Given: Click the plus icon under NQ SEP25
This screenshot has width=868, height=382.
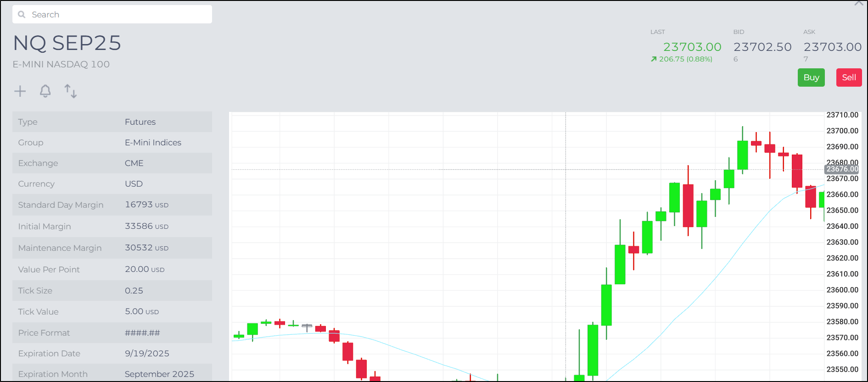Looking at the screenshot, I should click(20, 91).
